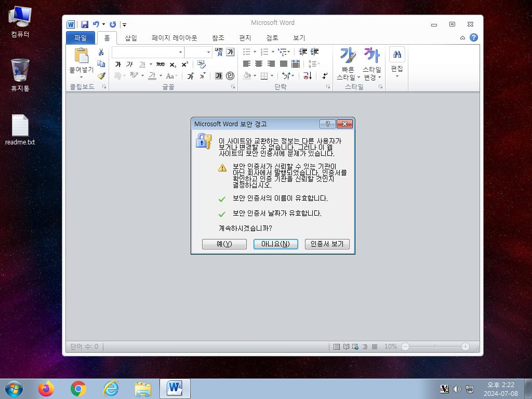Open Internet Explorer from the taskbar
The width and height of the screenshot is (532, 399).
111,389
